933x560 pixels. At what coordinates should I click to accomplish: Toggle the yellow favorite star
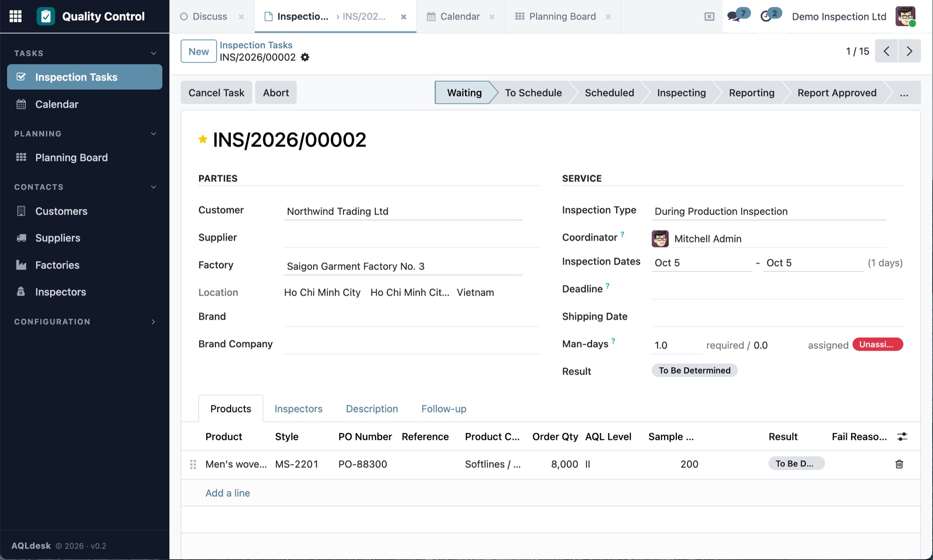(x=203, y=139)
